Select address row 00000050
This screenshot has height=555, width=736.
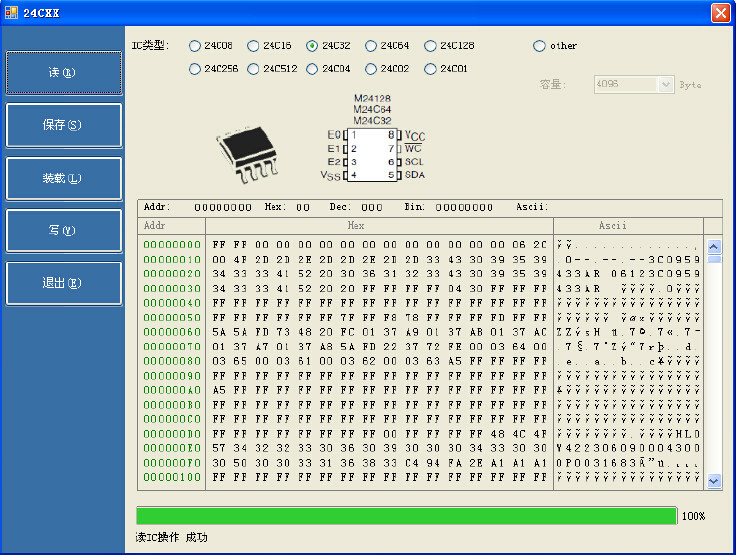[x=172, y=317]
